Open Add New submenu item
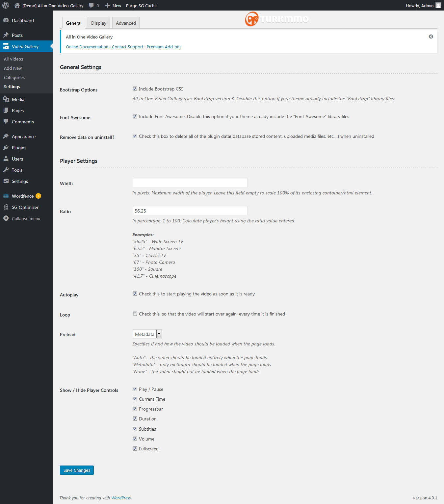Image resolution: width=444 pixels, height=504 pixels. [x=13, y=68]
